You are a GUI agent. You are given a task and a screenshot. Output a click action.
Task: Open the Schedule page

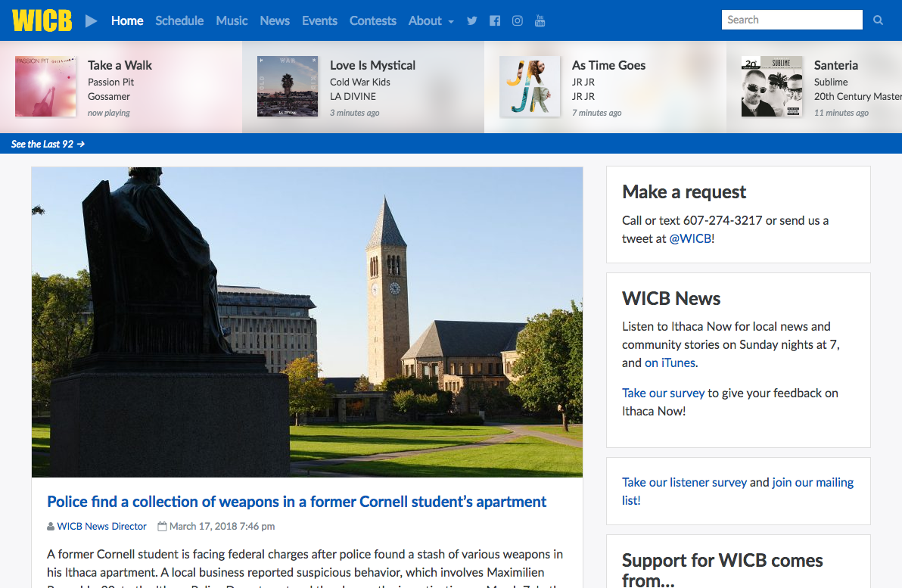[179, 20]
